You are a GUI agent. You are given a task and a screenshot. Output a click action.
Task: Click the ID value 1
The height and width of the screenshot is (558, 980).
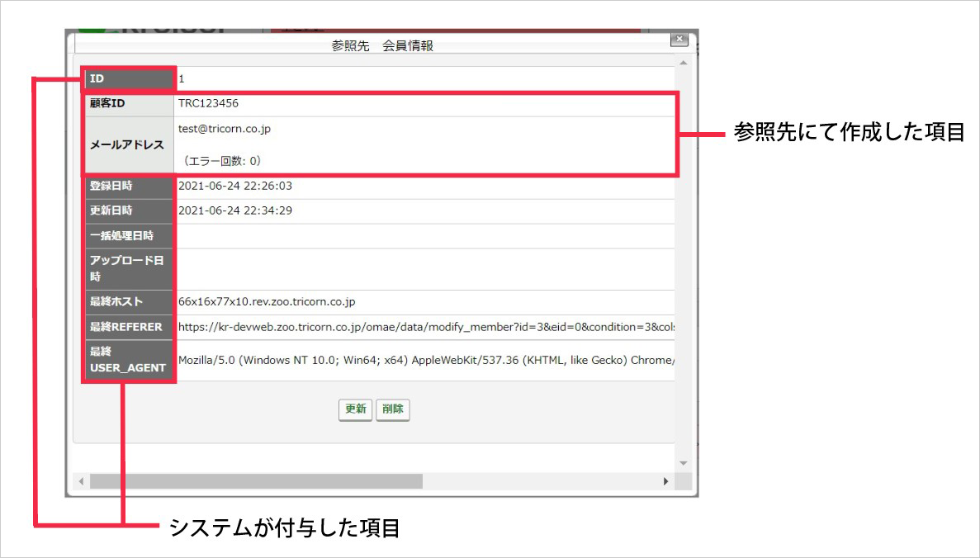pos(182,78)
